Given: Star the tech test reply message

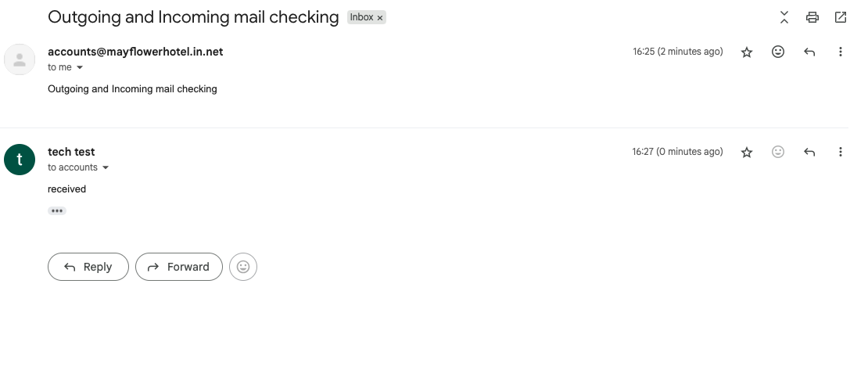Looking at the screenshot, I should click(747, 153).
